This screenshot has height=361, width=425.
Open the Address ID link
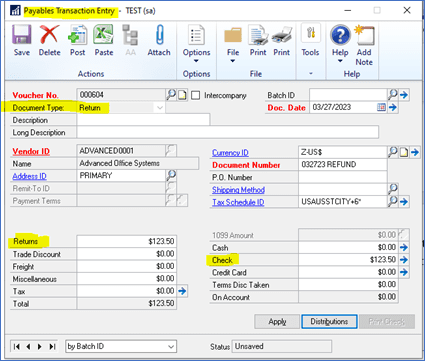tap(29, 176)
